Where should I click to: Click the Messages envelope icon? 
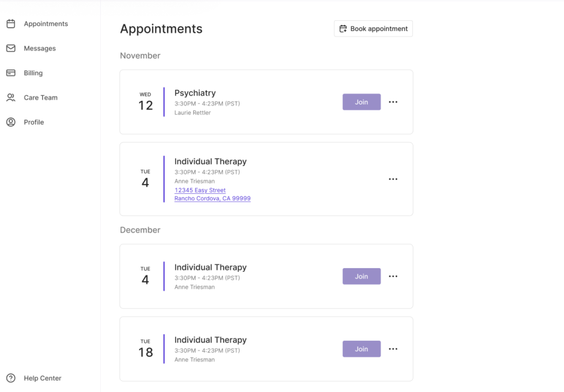pos(10,48)
